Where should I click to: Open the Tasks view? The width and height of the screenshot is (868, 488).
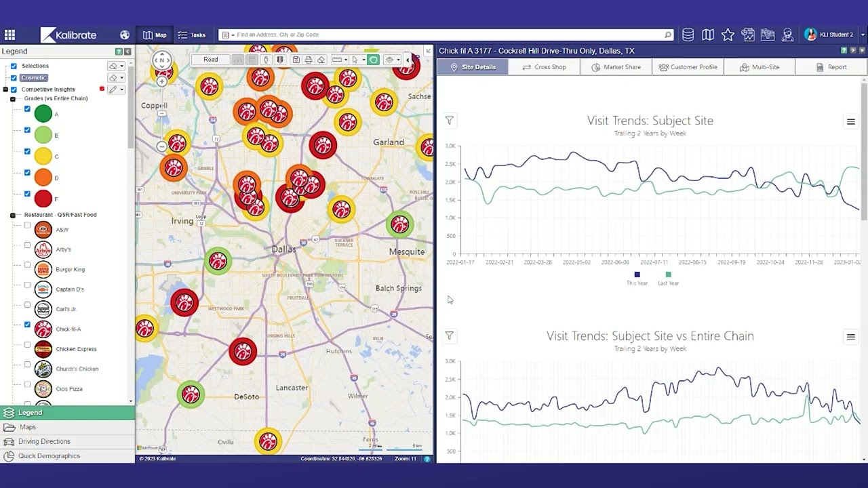click(191, 35)
